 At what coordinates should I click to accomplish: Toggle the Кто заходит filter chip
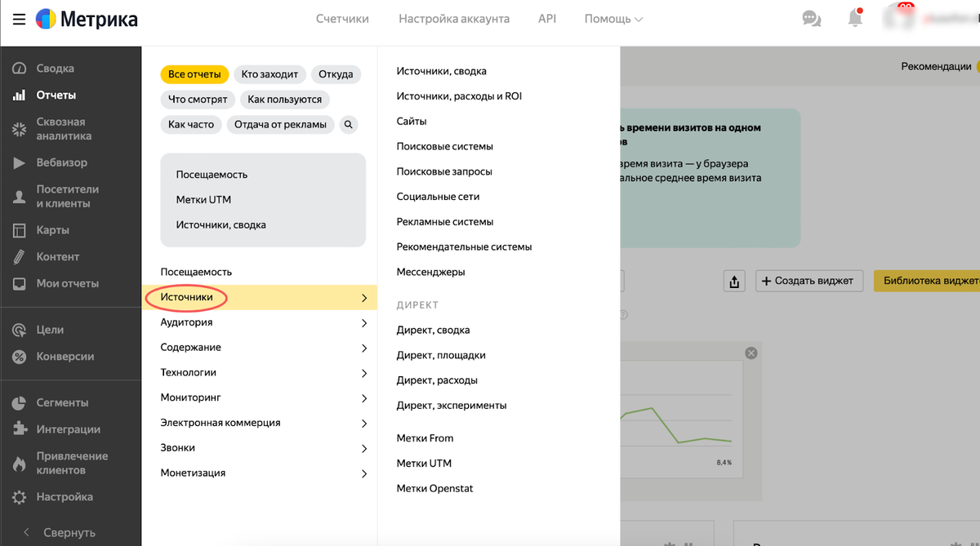(x=270, y=74)
